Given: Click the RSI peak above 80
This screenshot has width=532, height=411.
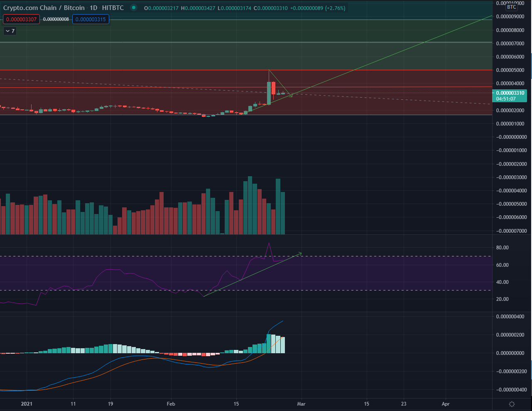Looking at the screenshot, I should tap(269, 244).
